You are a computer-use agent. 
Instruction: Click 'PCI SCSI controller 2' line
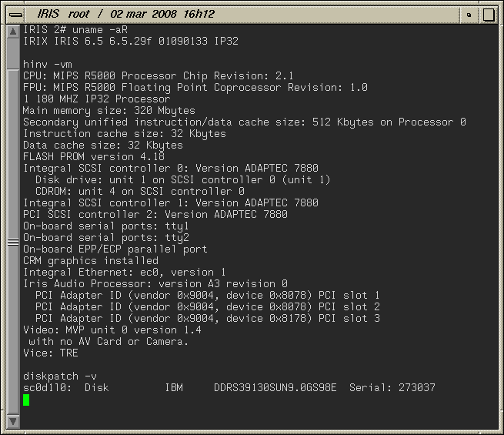pos(155,215)
